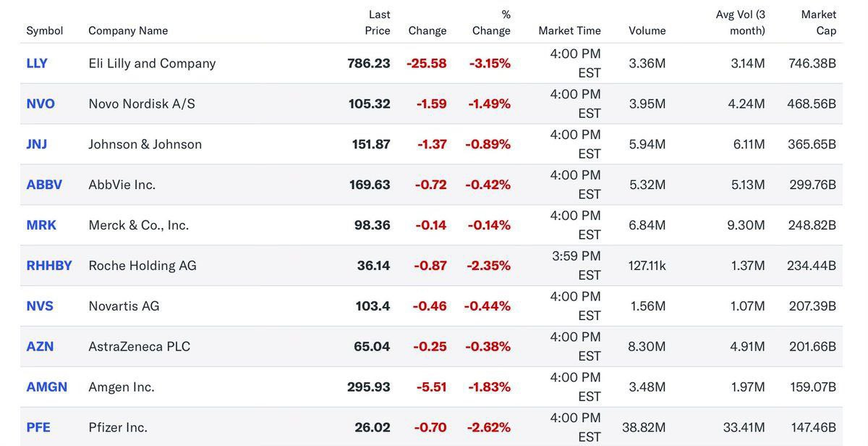Viewport: 868px width, 446px height.
Task: Open the AMGN ticker symbol link
Action: pos(47,387)
